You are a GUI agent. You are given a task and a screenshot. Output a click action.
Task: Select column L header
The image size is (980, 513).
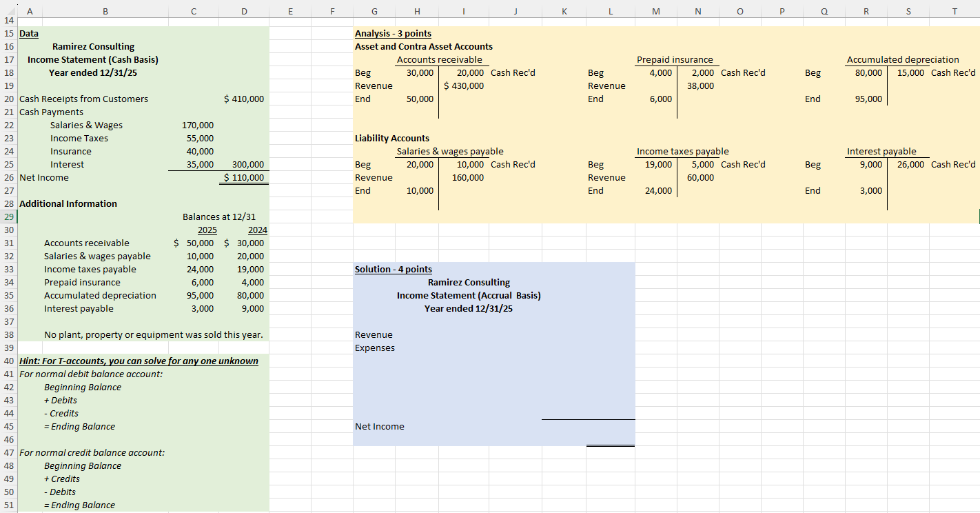click(x=611, y=10)
